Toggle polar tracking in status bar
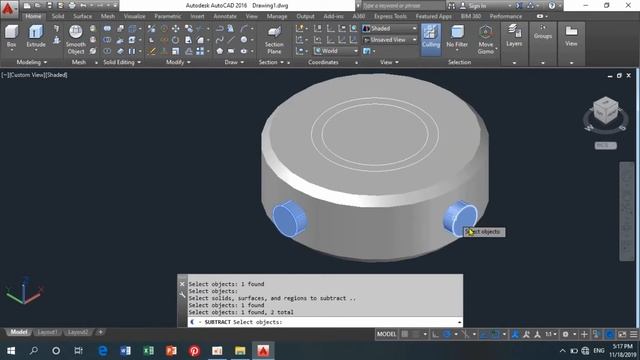640x360 pixels. point(447,334)
